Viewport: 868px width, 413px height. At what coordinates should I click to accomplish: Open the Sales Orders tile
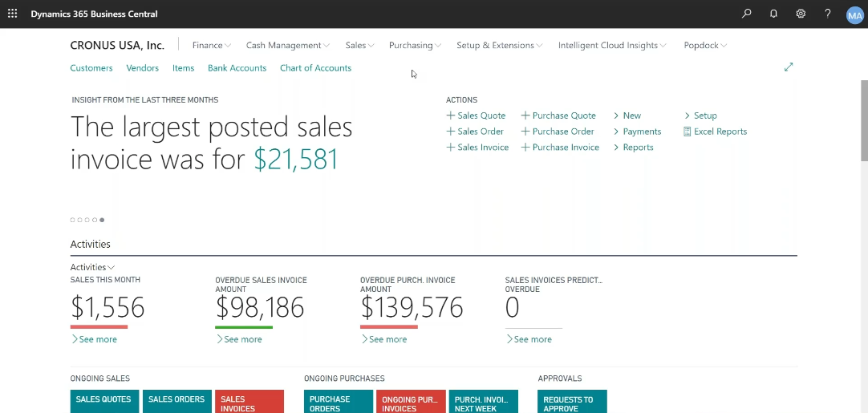(x=176, y=401)
